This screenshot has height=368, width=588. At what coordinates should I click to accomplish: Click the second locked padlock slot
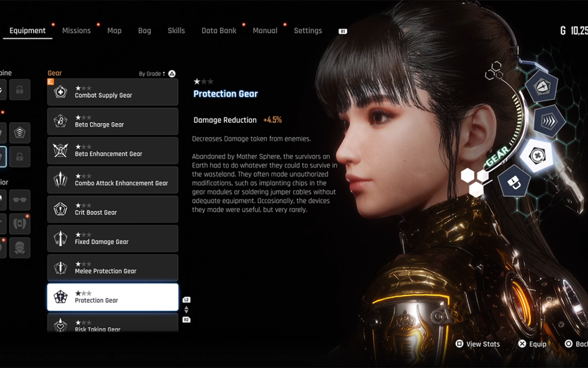(x=20, y=156)
